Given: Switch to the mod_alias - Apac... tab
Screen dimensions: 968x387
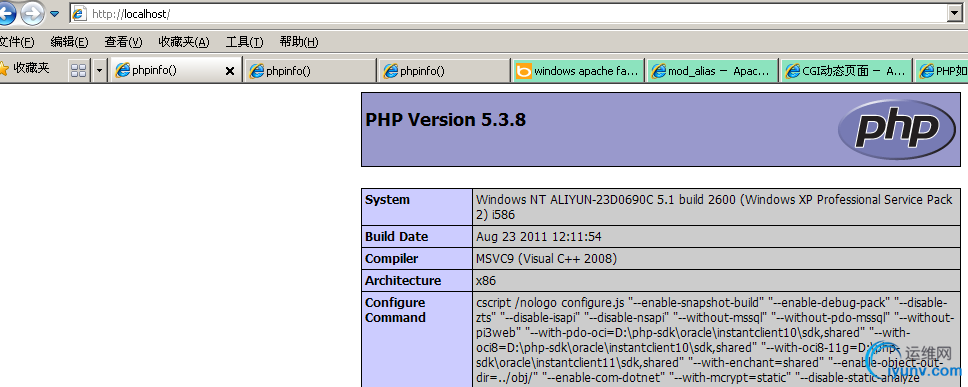Looking at the screenshot, I should coord(712,70).
